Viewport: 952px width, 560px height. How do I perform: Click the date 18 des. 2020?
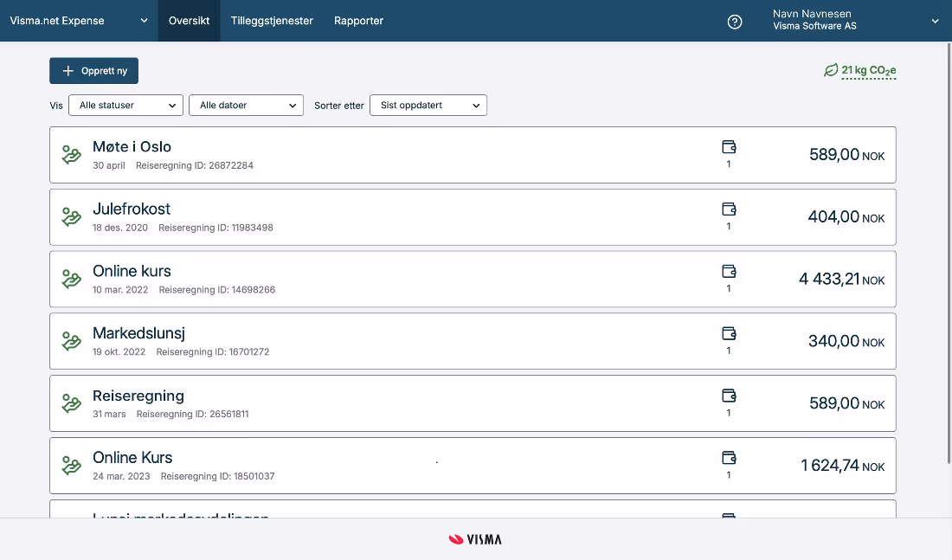120,228
